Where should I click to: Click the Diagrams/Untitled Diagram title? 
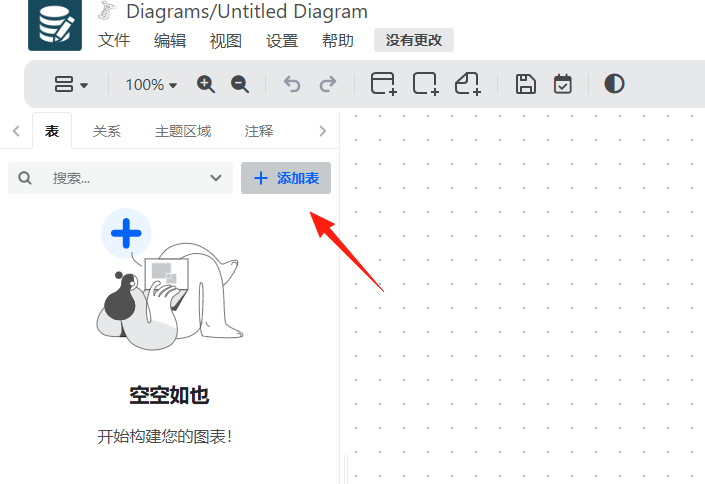(x=247, y=12)
